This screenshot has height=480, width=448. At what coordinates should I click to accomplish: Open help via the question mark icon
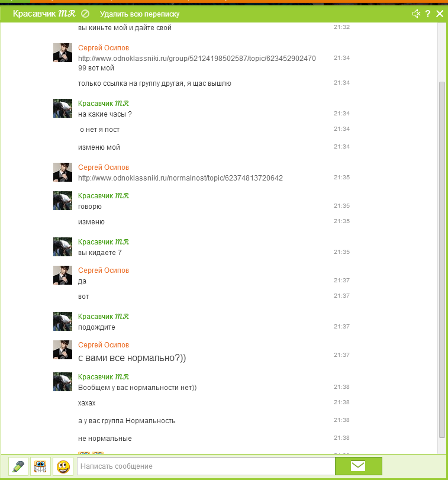point(428,14)
